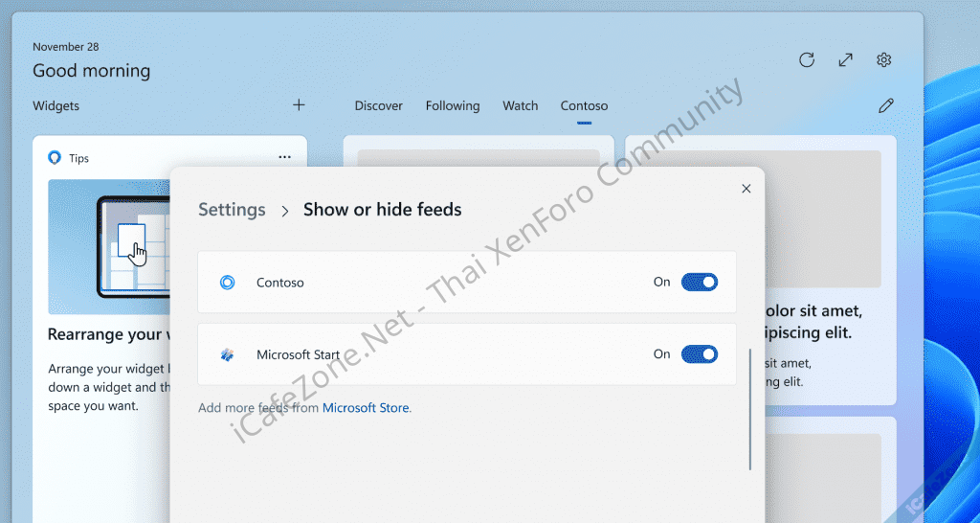980x523 pixels.
Task: Open Tips widget three-dot menu
Action: [x=284, y=157]
